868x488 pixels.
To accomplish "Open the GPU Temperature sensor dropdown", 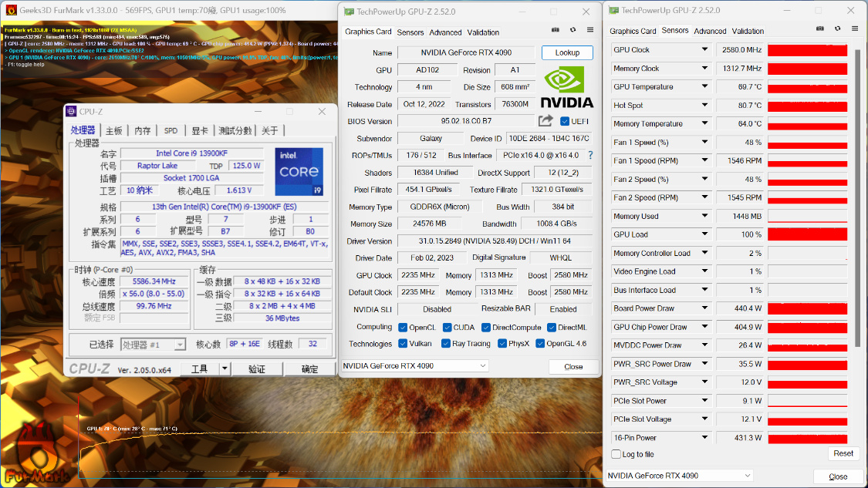I will point(704,86).
